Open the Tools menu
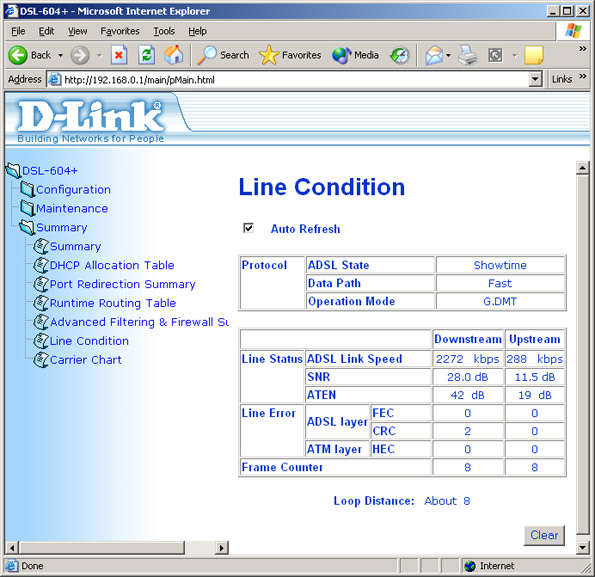The width and height of the screenshot is (595, 577). (x=164, y=31)
